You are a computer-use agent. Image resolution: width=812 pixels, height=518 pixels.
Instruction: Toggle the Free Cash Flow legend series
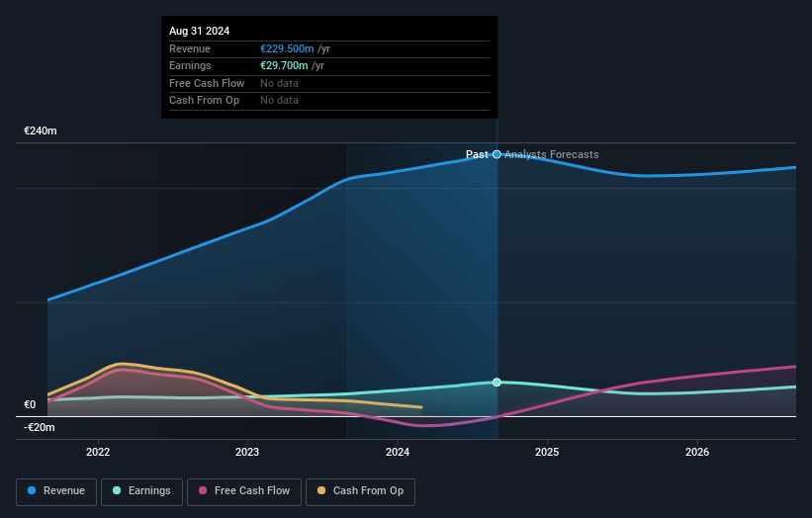pyautogui.click(x=244, y=491)
